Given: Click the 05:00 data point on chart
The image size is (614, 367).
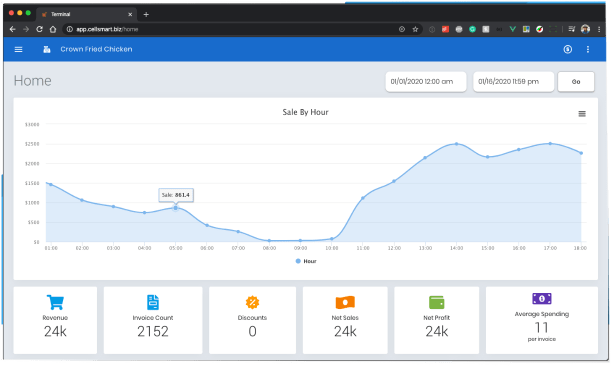Looking at the screenshot, I should (x=175, y=208).
